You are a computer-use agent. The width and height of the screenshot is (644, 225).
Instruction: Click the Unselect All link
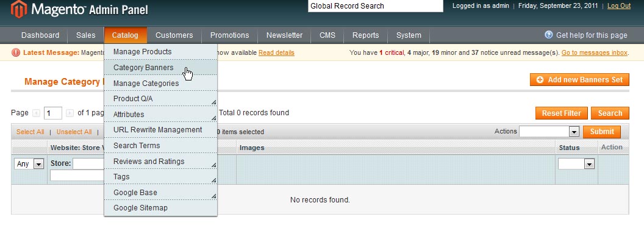[74, 132]
